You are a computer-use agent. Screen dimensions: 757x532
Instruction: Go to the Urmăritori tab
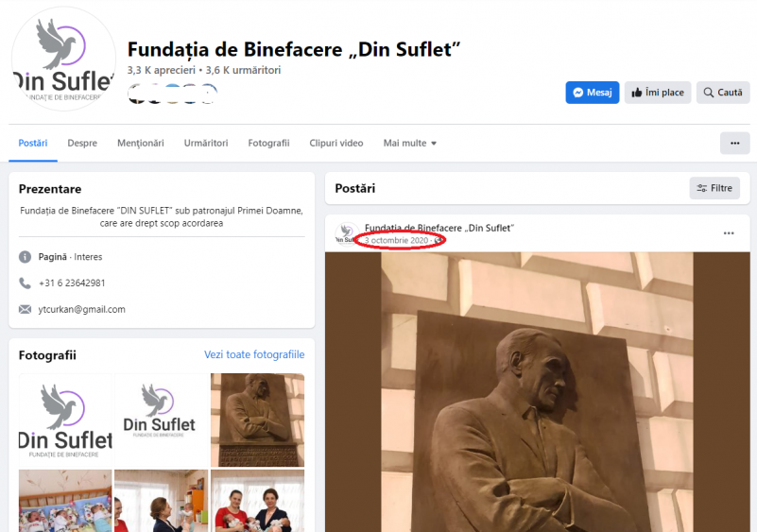pos(206,143)
